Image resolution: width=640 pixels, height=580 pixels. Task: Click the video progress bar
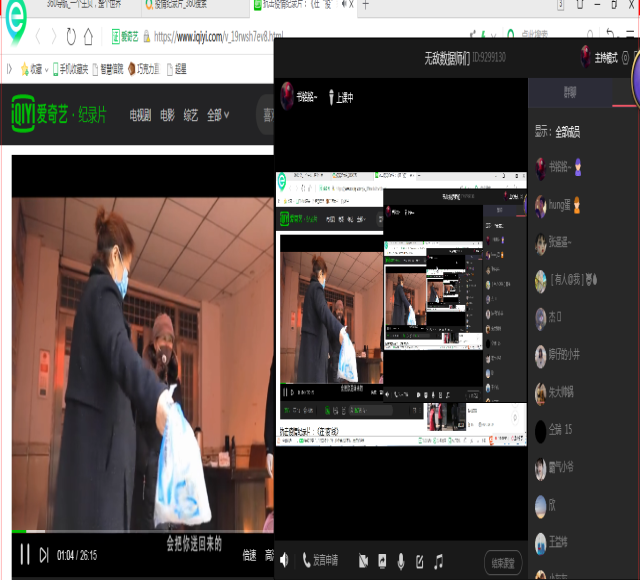(140, 531)
